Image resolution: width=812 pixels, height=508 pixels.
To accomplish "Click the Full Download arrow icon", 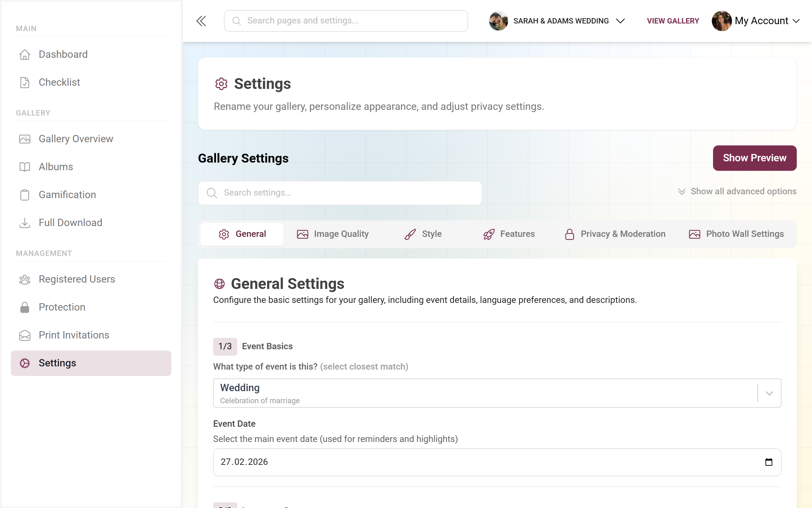I will pos(24,223).
